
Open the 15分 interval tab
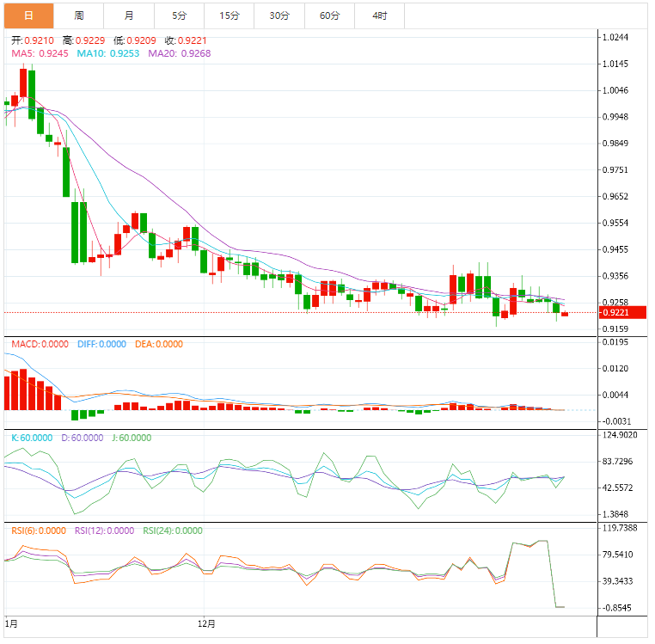pos(230,15)
